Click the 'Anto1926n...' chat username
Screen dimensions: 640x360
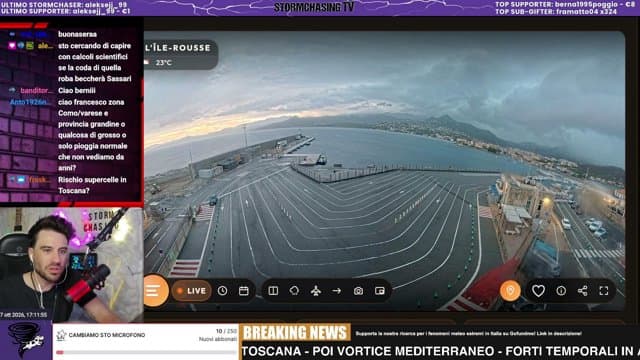[x=30, y=102]
